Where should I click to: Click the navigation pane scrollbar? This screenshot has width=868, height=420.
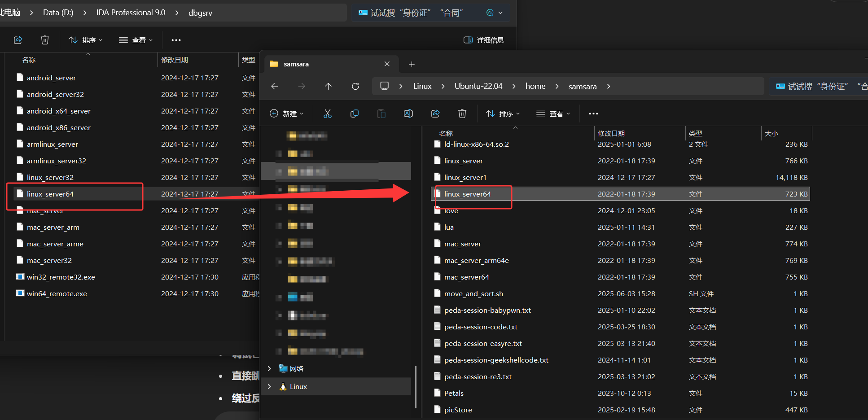coord(416,387)
